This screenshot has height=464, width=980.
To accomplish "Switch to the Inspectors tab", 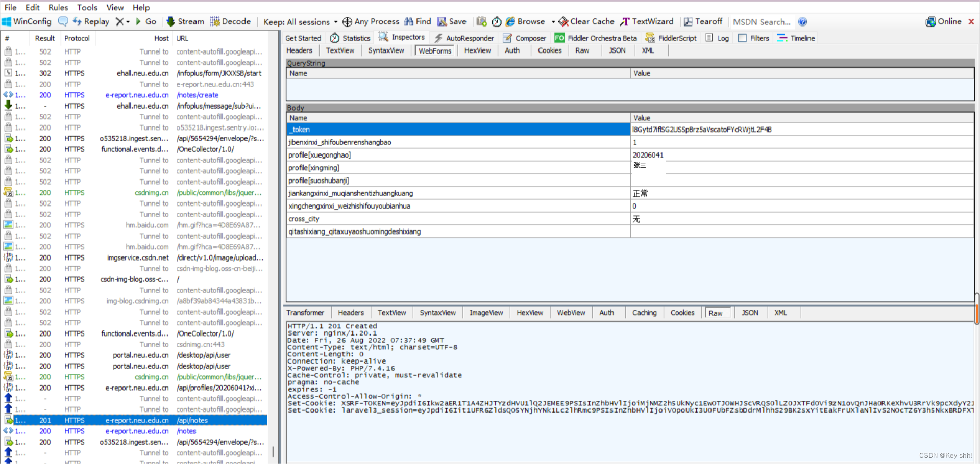I will [x=402, y=37].
